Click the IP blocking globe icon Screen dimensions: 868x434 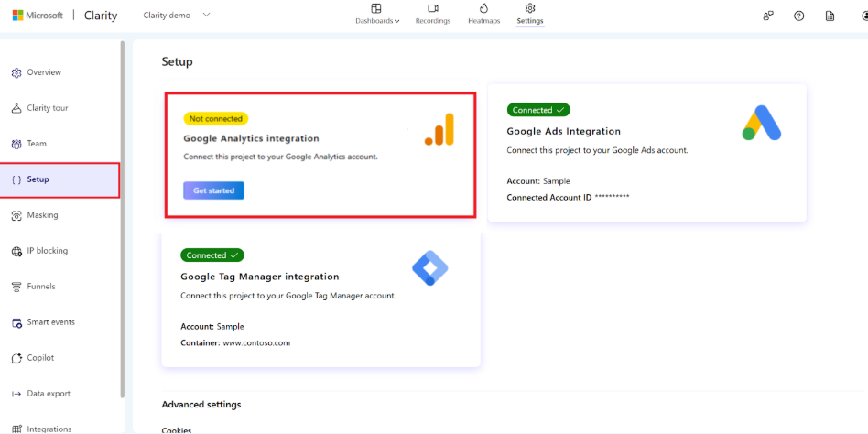pyautogui.click(x=16, y=251)
